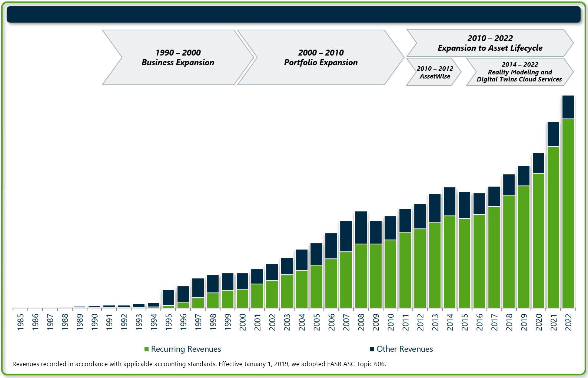Screen dimensions: 588x378
Task: Click the navy Other Revenues legend swatch
Action: 372,349
